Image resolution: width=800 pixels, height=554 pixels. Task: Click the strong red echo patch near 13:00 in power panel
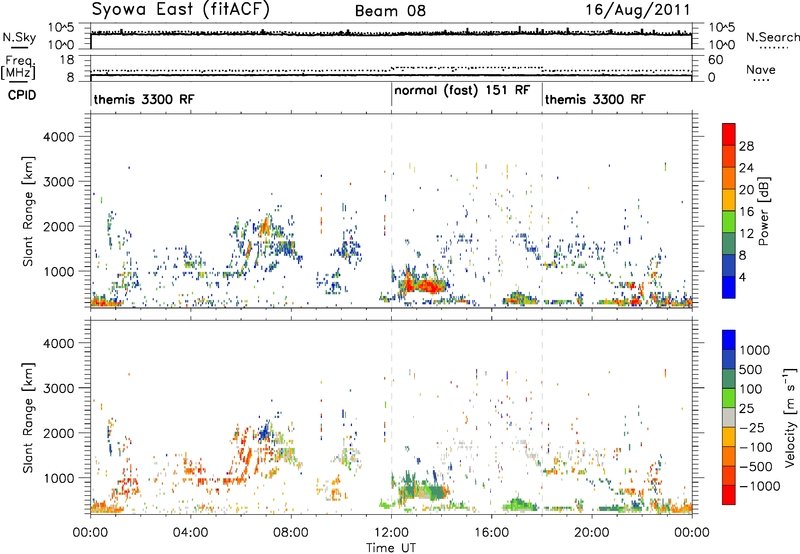[x=422, y=284]
